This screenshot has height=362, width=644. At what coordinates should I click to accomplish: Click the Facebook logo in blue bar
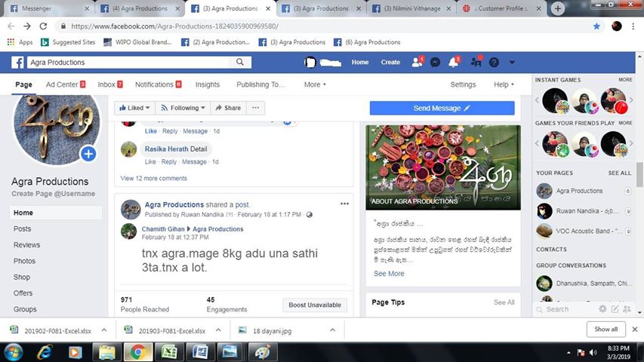17,63
